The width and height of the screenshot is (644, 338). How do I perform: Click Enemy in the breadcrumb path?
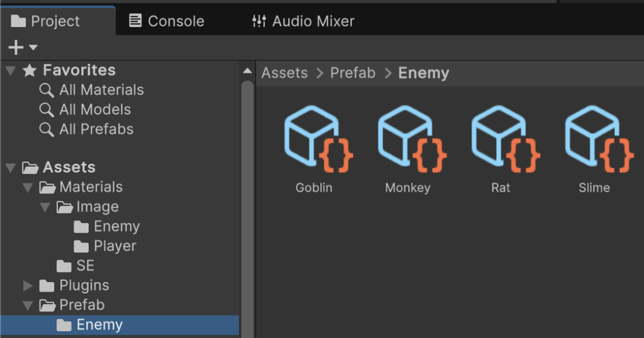point(423,73)
